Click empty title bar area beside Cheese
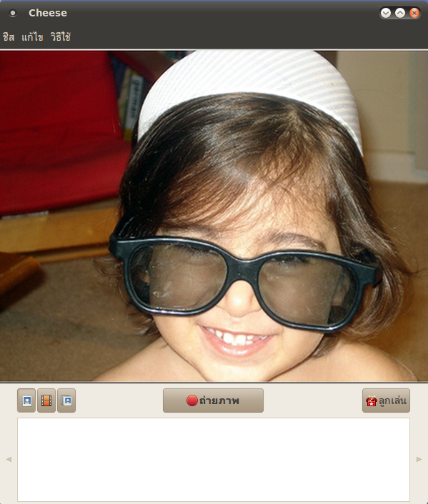The image size is (428, 504). tap(222, 13)
